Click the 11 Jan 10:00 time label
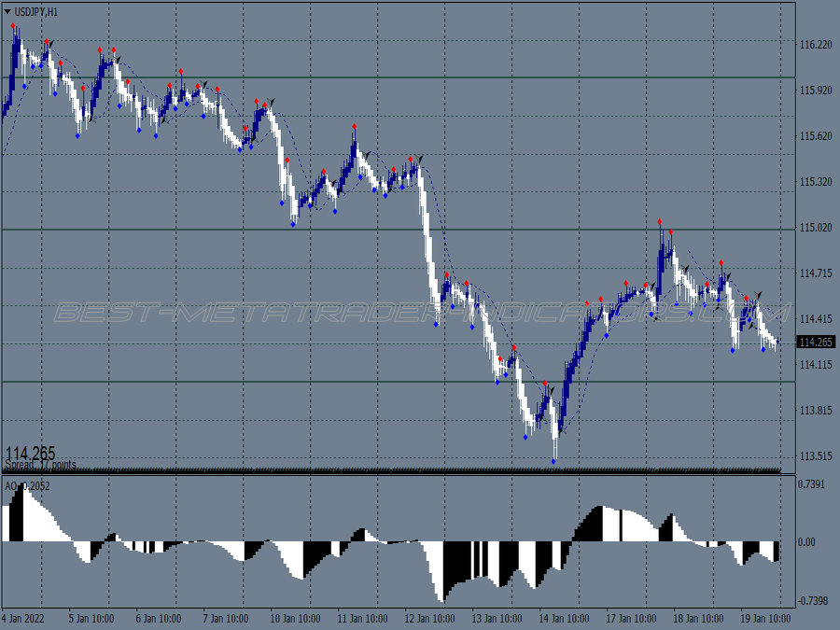 362,619
